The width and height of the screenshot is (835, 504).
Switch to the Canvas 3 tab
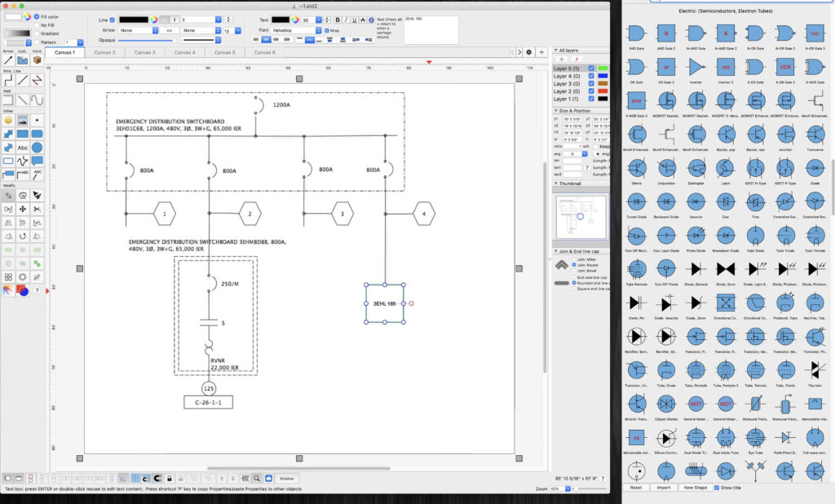[x=144, y=52]
